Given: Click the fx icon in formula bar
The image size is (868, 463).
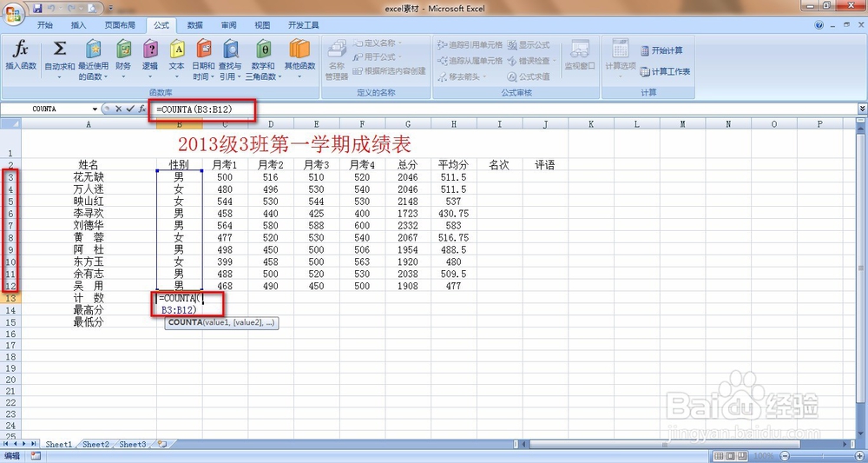Looking at the screenshot, I should tap(142, 109).
